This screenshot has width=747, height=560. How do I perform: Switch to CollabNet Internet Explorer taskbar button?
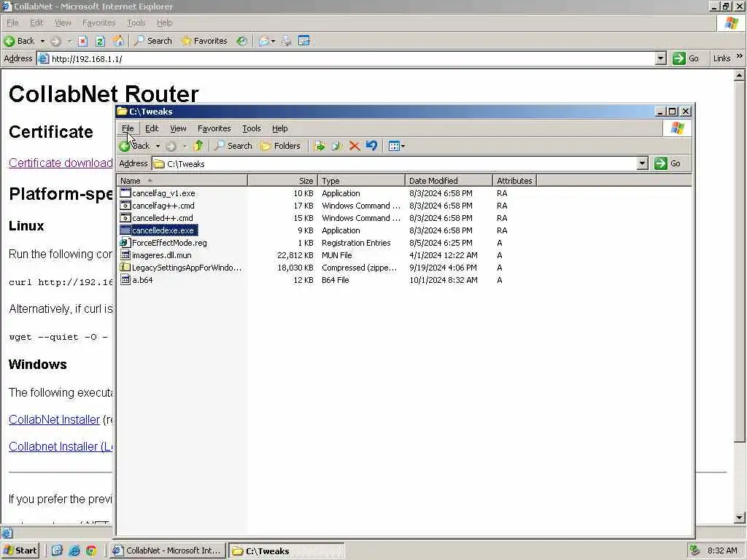point(168,551)
